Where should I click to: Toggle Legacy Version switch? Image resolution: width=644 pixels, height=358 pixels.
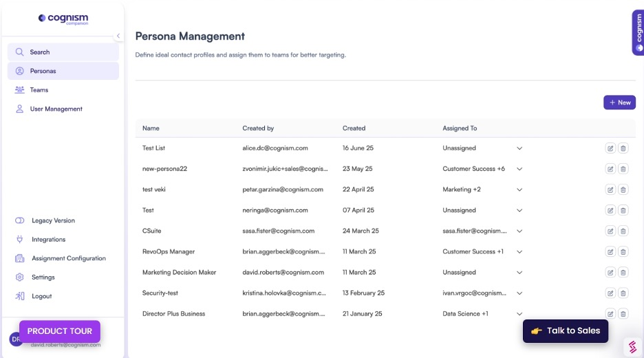click(x=20, y=220)
